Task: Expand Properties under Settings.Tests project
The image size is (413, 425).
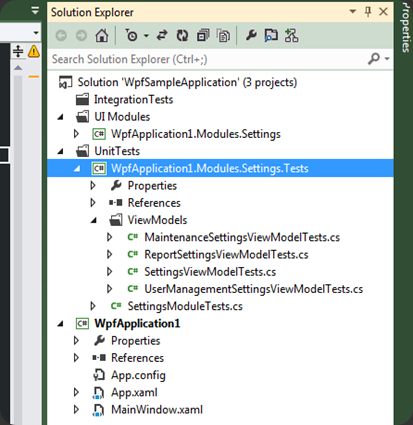Action: click(x=93, y=185)
